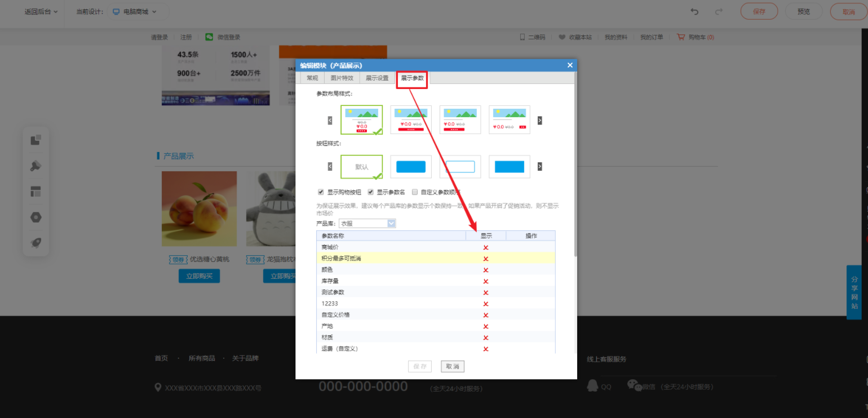Click 取消 at the dialog bottom
The width and height of the screenshot is (868, 418).
tap(453, 367)
